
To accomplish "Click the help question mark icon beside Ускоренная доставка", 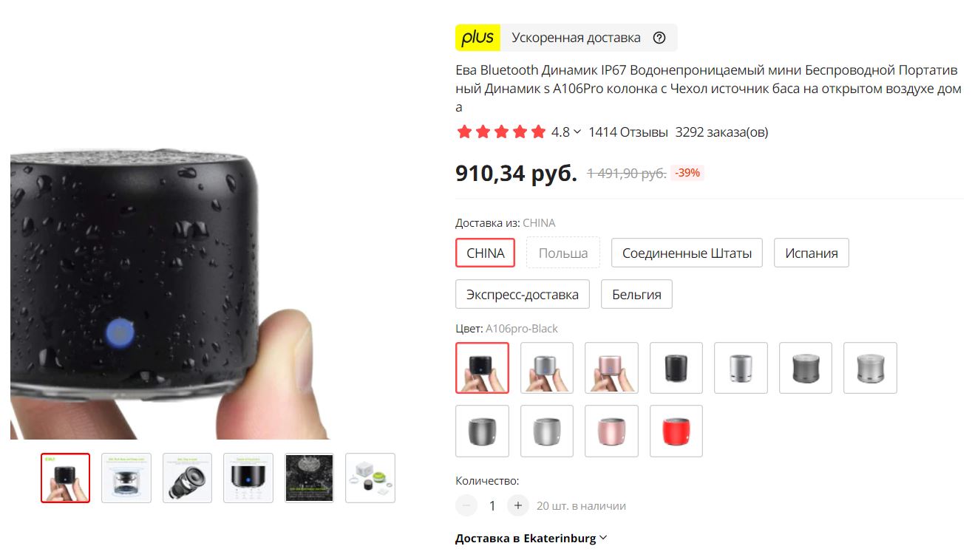I will 659,38.
